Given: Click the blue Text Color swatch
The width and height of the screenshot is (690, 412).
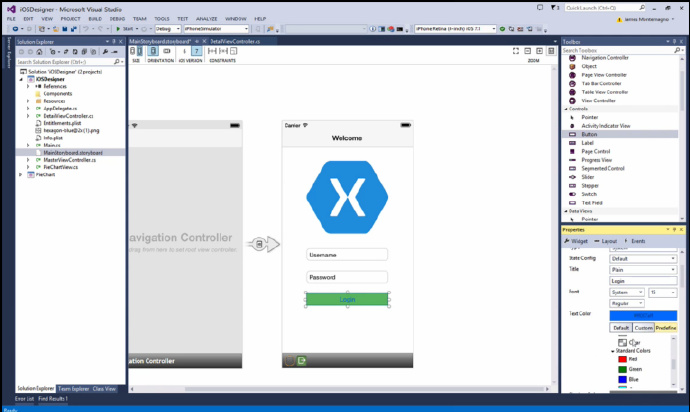Looking at the screenshot, I should click(x=643, y=316).
